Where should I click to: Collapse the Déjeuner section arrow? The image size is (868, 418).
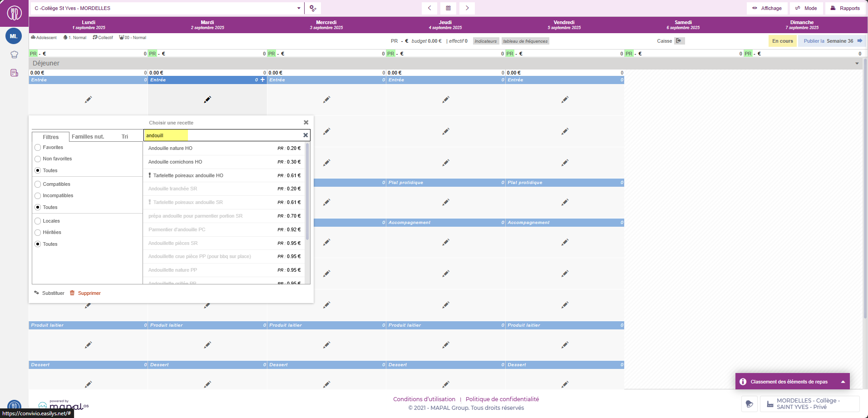coord(857,63)
